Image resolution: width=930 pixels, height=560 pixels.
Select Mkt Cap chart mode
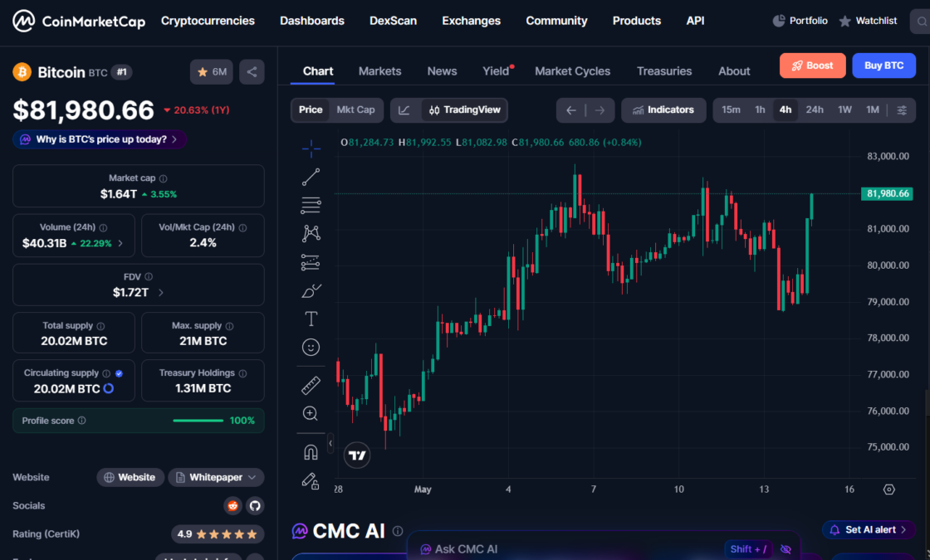[x=356, y=110]
